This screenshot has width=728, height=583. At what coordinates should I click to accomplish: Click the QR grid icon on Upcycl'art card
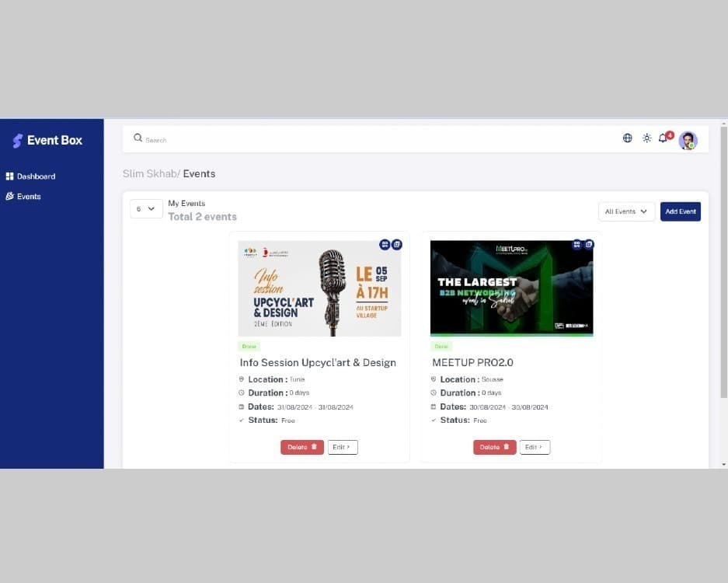pos(385,244)
